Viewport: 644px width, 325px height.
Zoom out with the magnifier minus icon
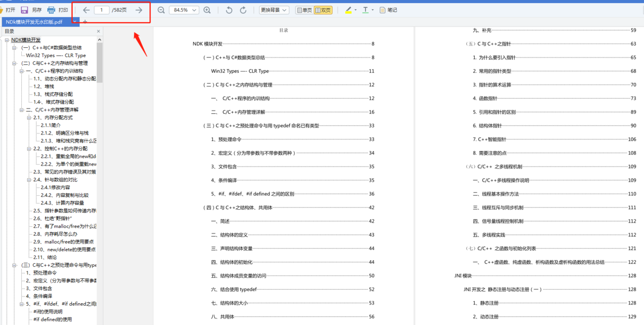pos(161,9)
